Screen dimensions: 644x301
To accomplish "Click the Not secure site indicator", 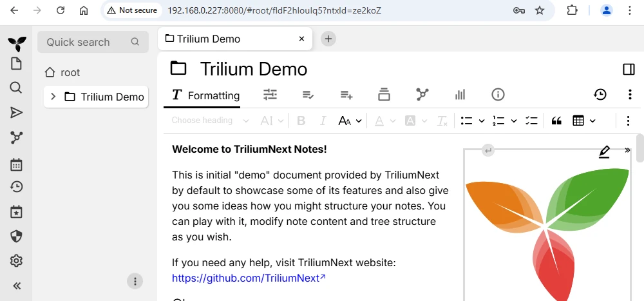I will tap(132, 11).
